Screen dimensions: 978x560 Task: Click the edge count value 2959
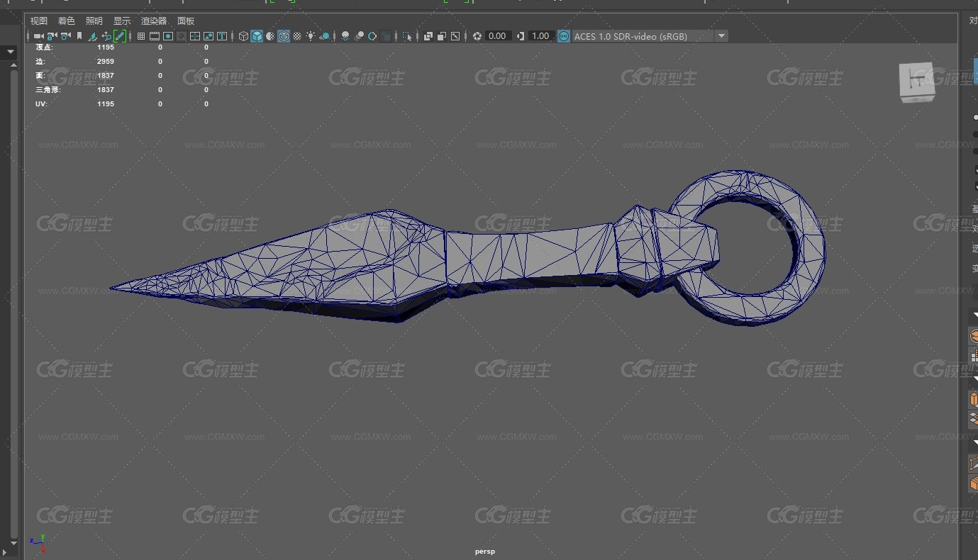click(x=106, y=62)
